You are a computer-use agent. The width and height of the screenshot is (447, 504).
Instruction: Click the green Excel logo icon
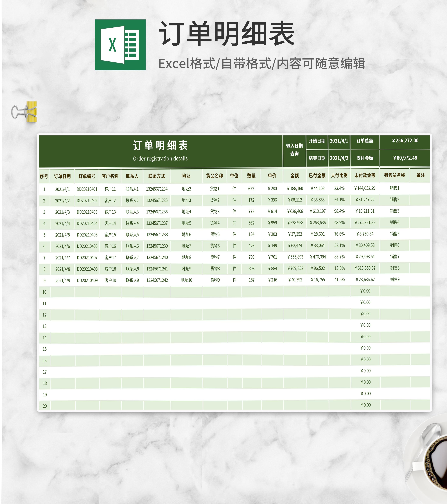tap(120, 45)
